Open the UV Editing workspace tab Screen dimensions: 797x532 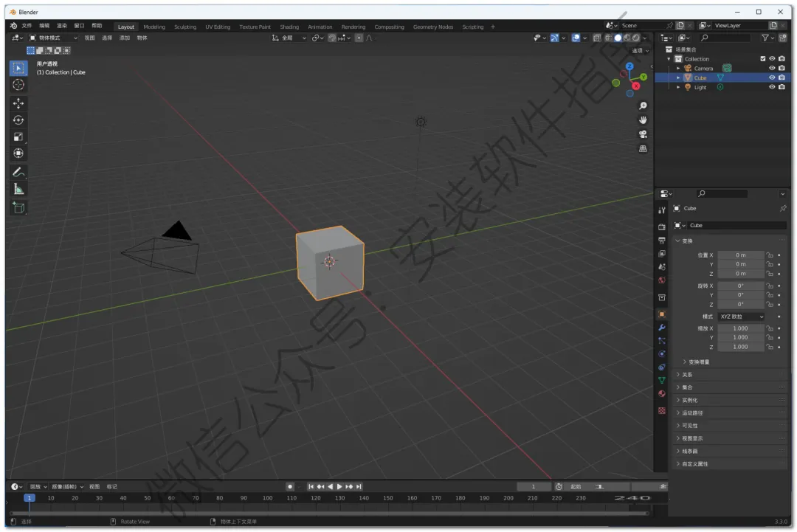[x=218, y=27]
